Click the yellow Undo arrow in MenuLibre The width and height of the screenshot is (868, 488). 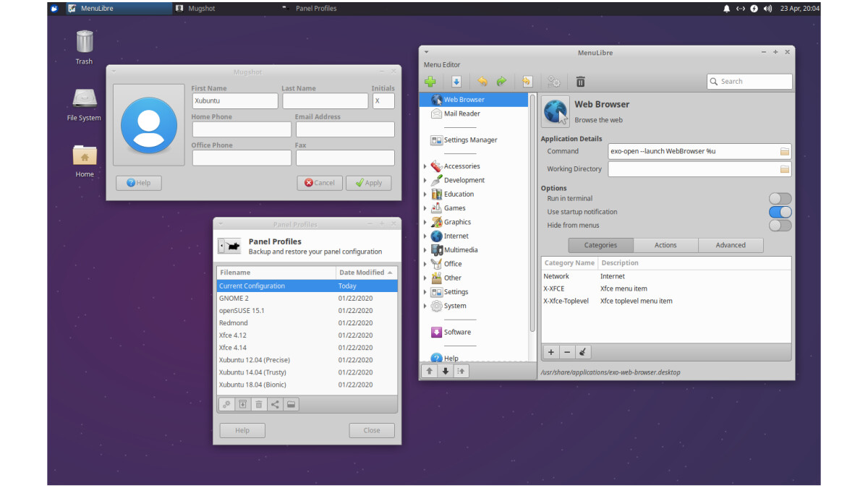pyautogui.click(x=482, y=82)
